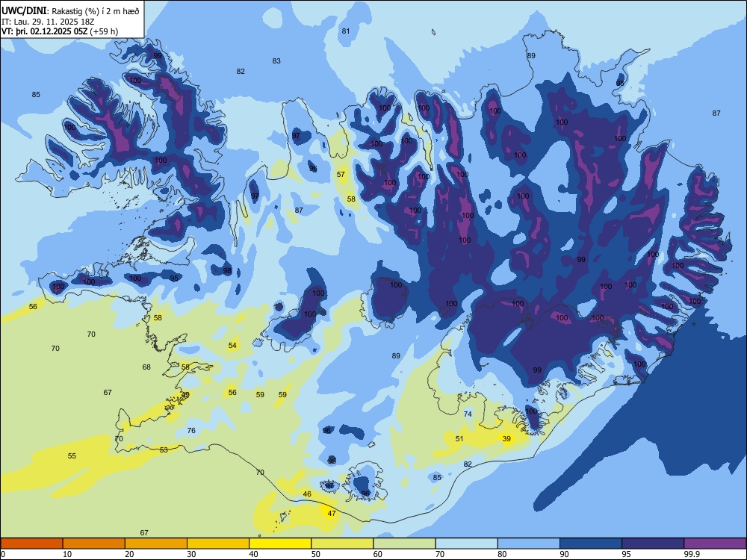Select the navy 95–99.9 legend swatch
The image size is (747, 560).
pos(653,544)
